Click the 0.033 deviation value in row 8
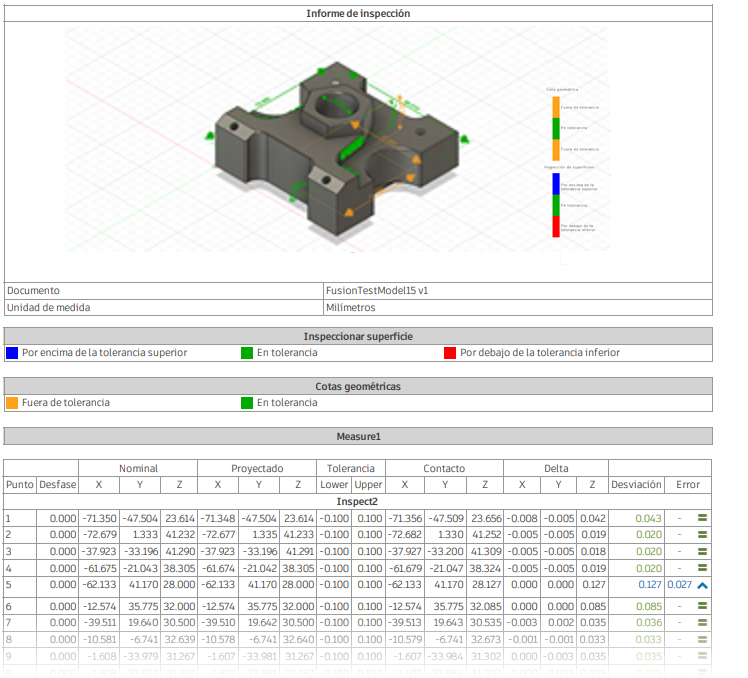Screen dimensions: 748x678 648,639
